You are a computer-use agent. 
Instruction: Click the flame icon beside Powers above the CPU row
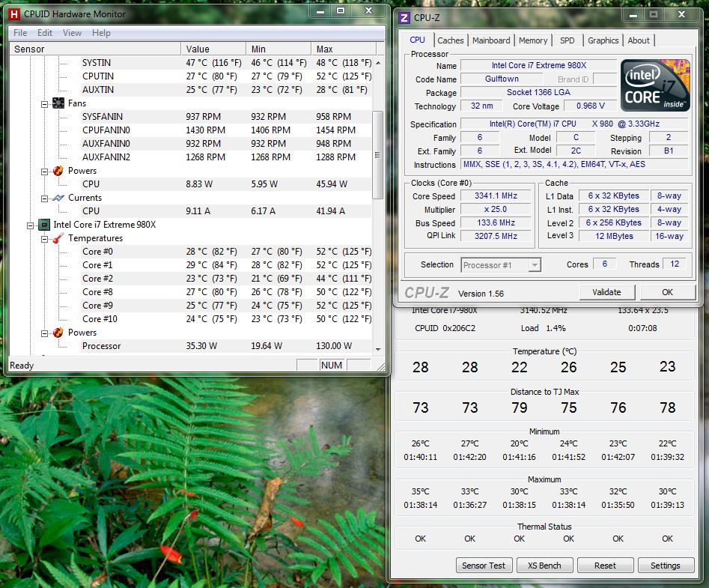(x=58, y=171)
